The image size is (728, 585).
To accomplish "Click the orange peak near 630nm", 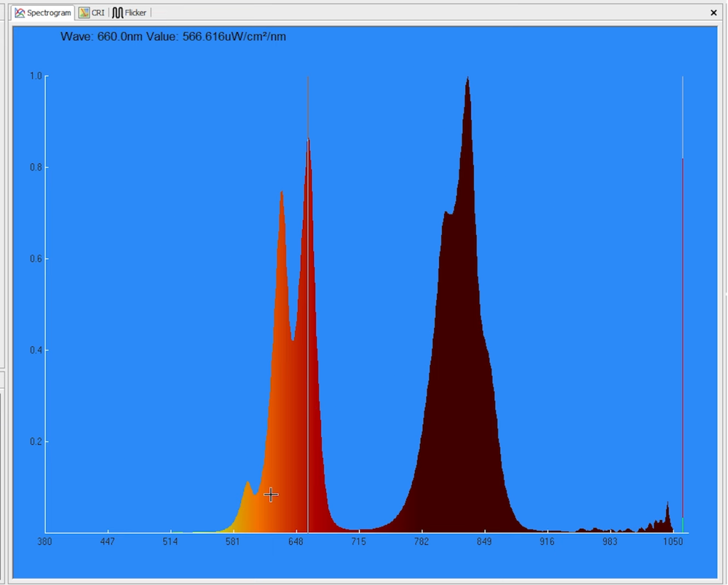I will (x=282, y=195).
